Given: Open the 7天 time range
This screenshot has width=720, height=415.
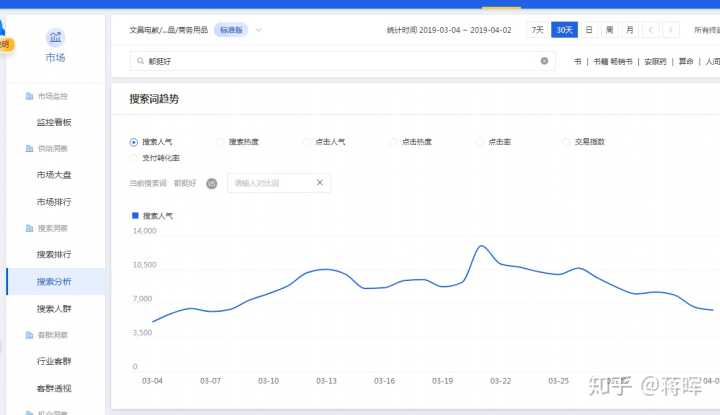Looking at the screenshot, I should pyautogui.click(x=538, y=30).
